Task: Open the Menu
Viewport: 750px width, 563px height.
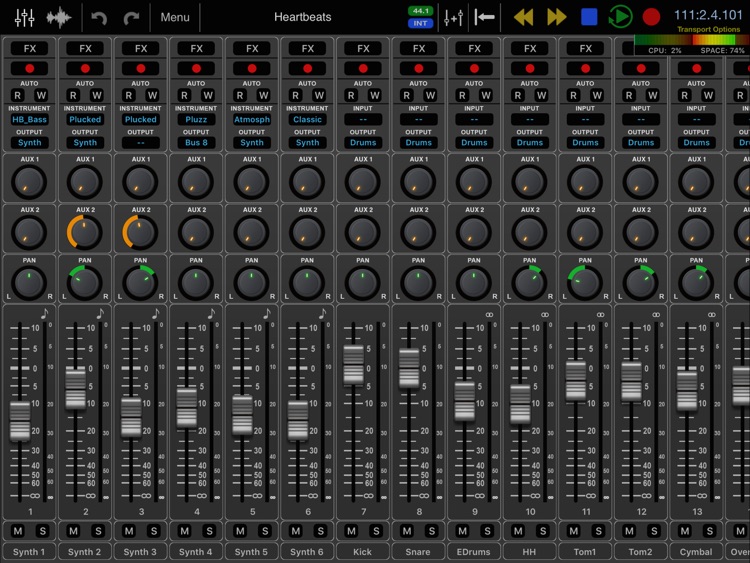Action: click(x=175, y=17)
